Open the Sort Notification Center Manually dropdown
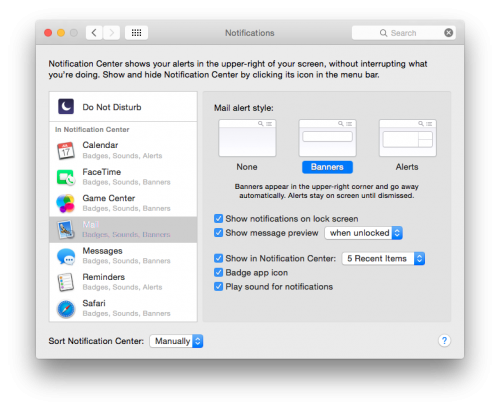500x410 pixels. [x=176, y=341]
